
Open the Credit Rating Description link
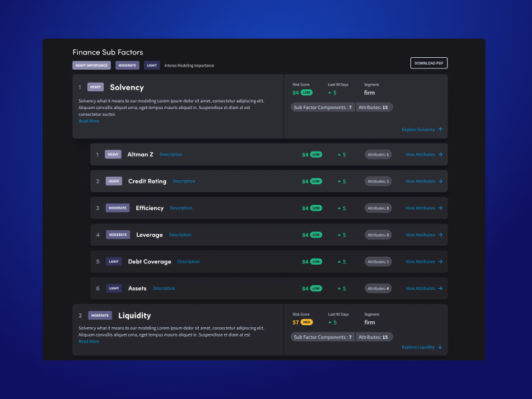click(x=184, y=181)
